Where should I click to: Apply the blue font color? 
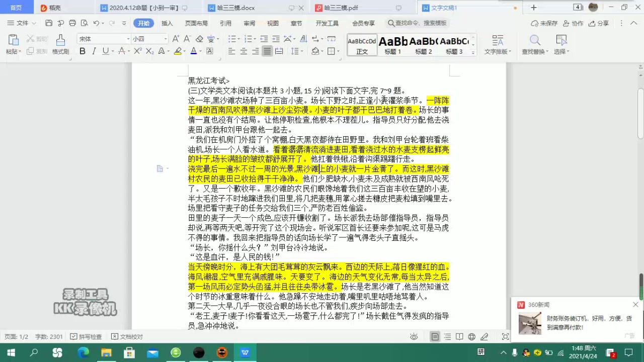coord(193,51)
